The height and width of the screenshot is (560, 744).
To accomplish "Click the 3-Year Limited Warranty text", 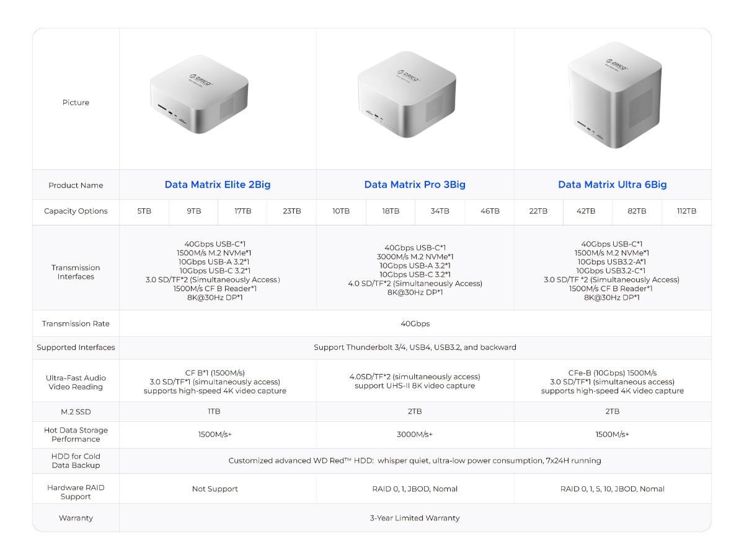I will pos(415,518).
